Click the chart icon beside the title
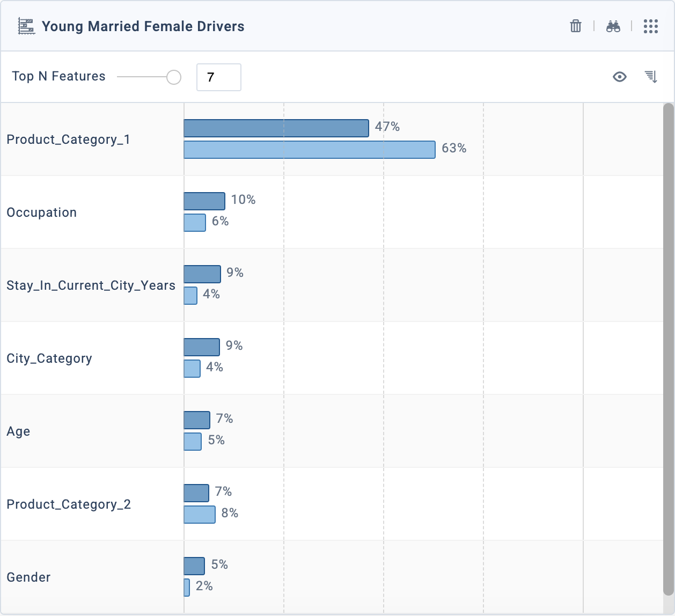 pyautogui.click(x=26, y=26)
